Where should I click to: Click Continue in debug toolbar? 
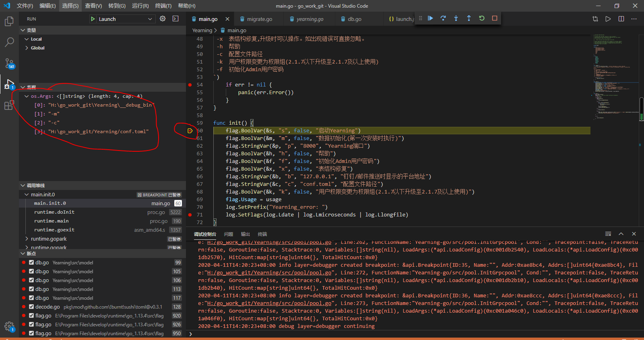[430, 18]
